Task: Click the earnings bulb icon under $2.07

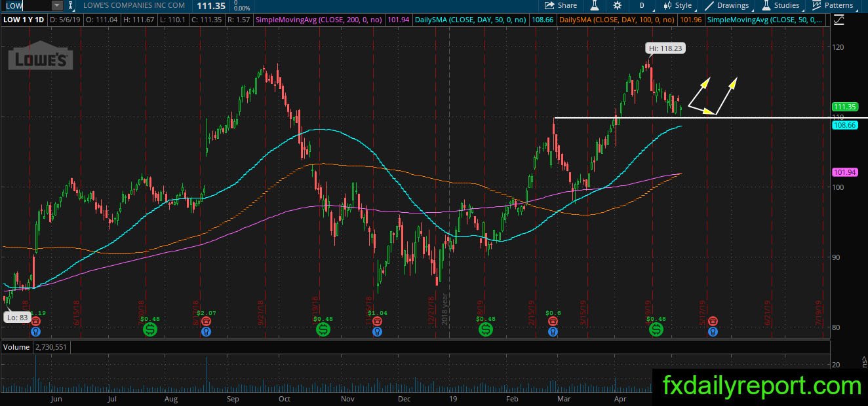Action: 207,331
